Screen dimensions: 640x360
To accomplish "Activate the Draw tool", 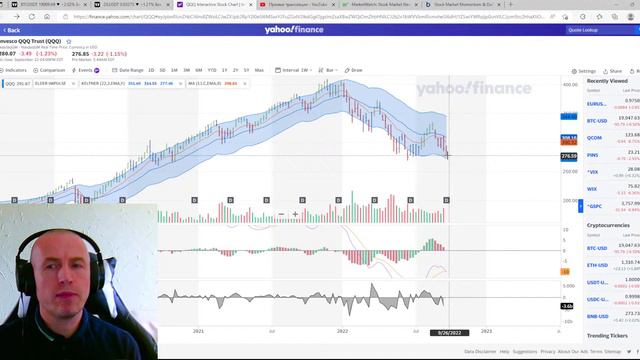I will coord(353,70).
